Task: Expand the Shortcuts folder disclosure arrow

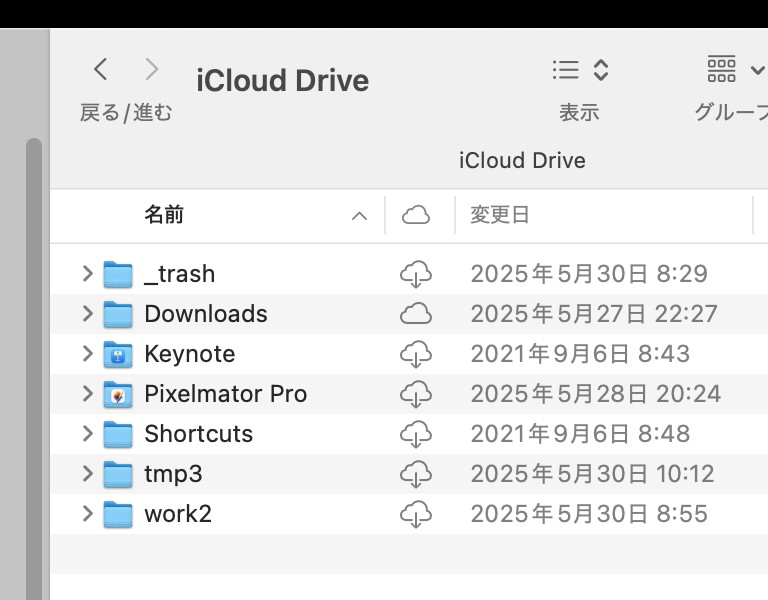Action: (87, 433)
